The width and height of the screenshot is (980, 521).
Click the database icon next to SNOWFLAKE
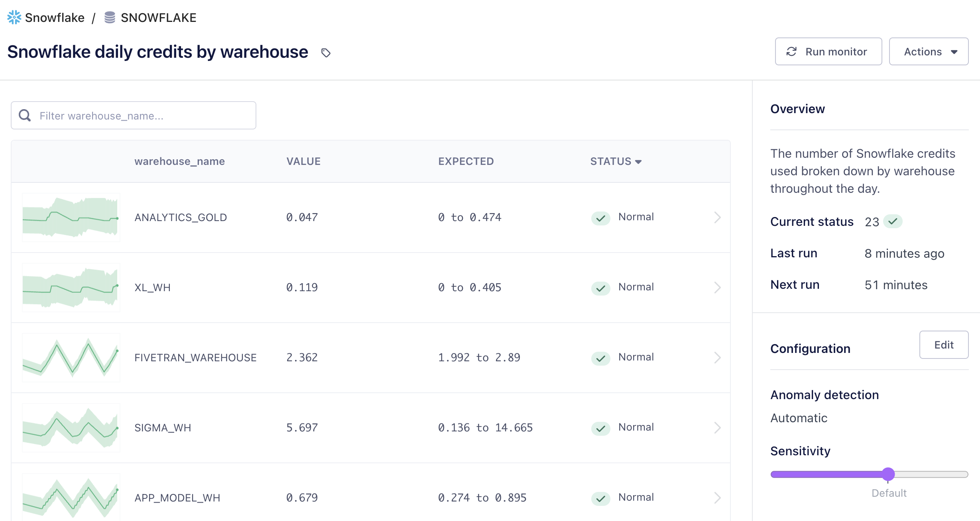(110, 18)
